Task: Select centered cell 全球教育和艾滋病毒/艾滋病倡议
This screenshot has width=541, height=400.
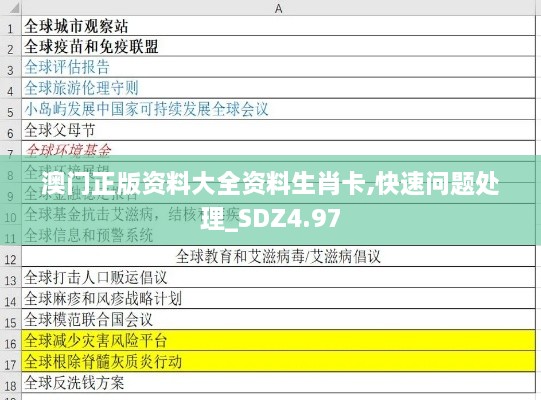Action: coord(278,256)
